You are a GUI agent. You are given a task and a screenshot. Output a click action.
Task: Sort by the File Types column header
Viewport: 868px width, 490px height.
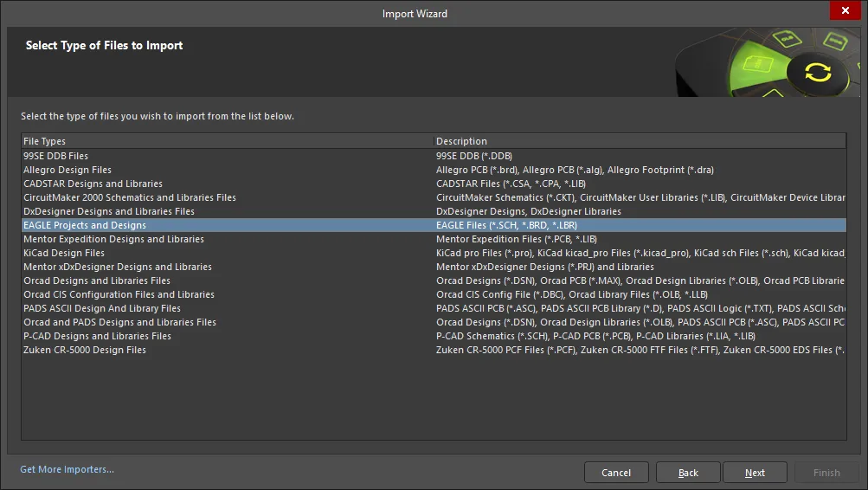(227, 141)
